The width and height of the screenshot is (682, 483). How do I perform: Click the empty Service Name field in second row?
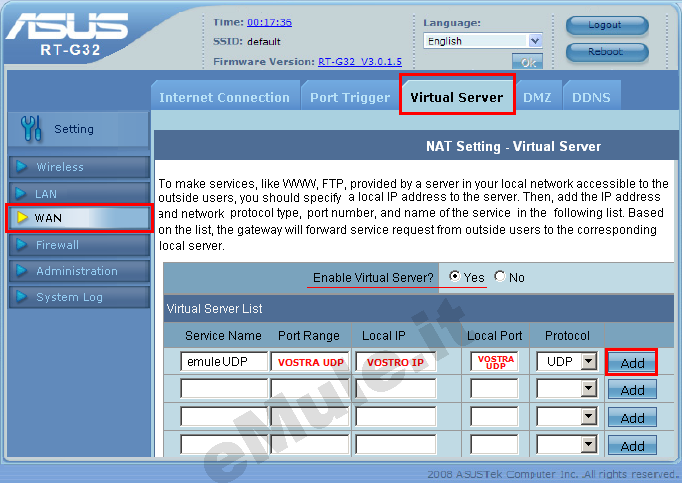224,389
